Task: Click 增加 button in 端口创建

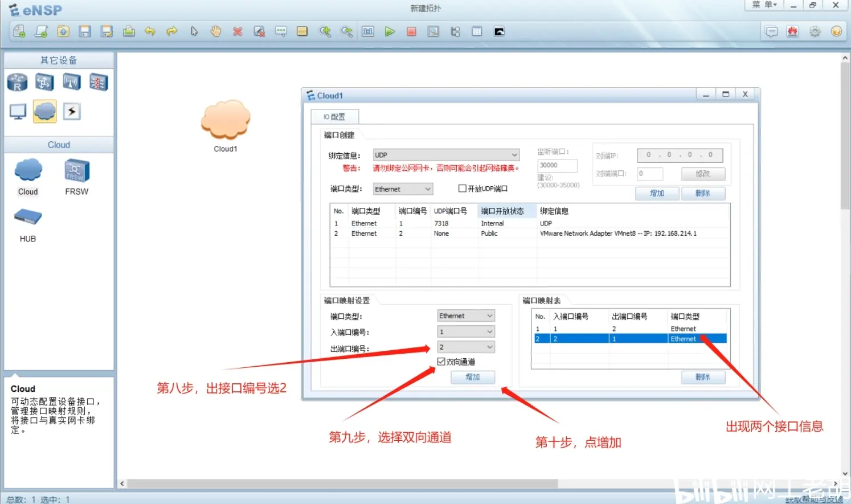Action: [657, 193]
